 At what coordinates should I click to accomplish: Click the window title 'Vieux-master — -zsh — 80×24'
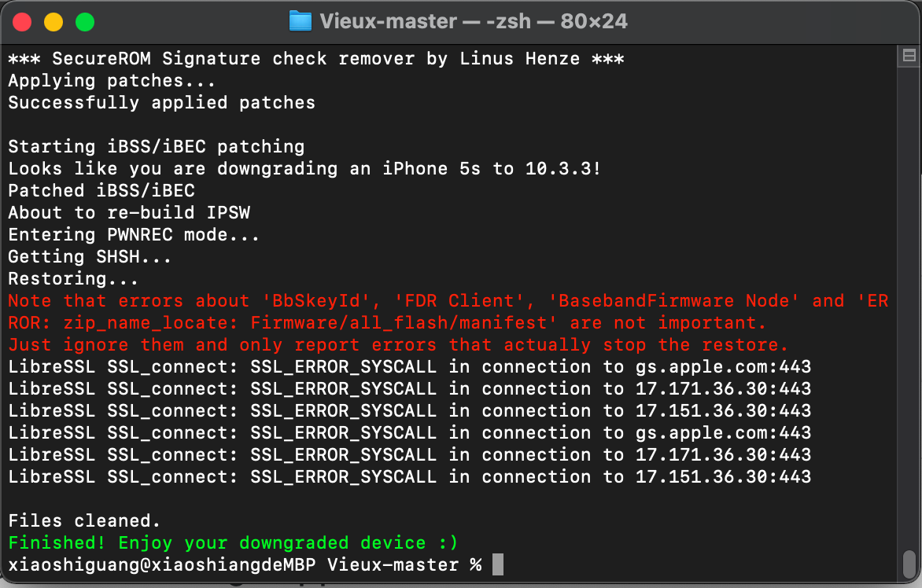[x=474, y=21]
